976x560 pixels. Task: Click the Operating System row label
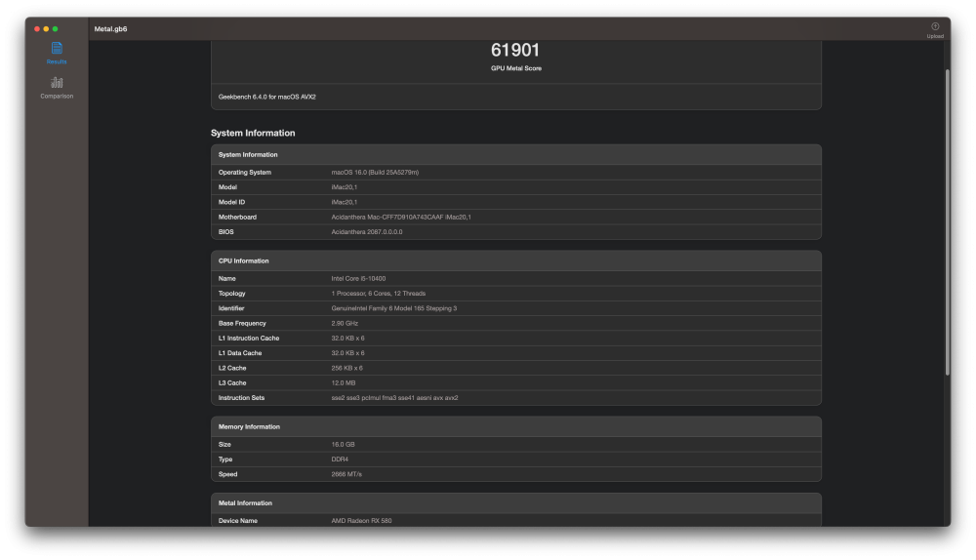tap(245, 173)
